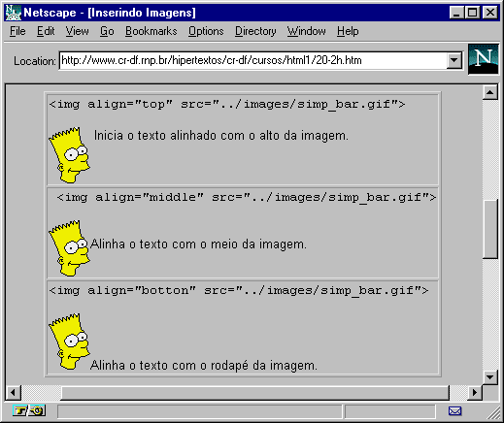
Task: Click the vertical scrollbar down arrow
Action: click(490, 376)
